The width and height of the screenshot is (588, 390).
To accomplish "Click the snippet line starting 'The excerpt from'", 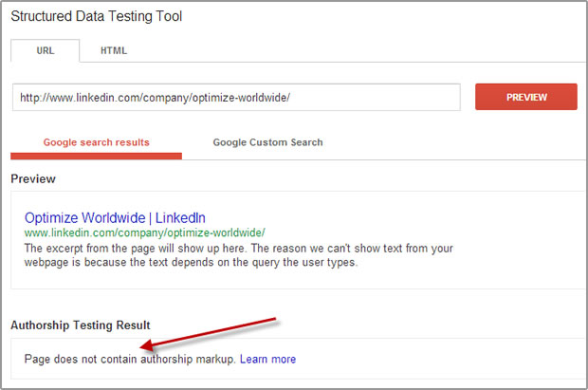I will [239, 249].
